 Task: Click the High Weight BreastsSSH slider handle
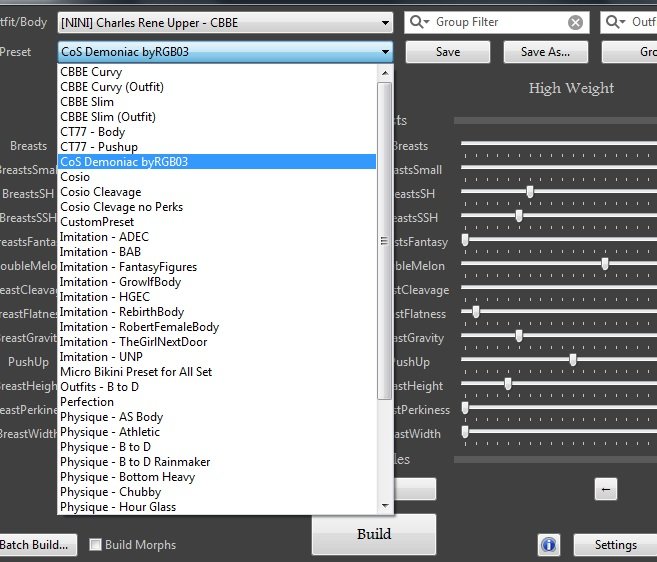pyautogui.click(x=519, y=216)
